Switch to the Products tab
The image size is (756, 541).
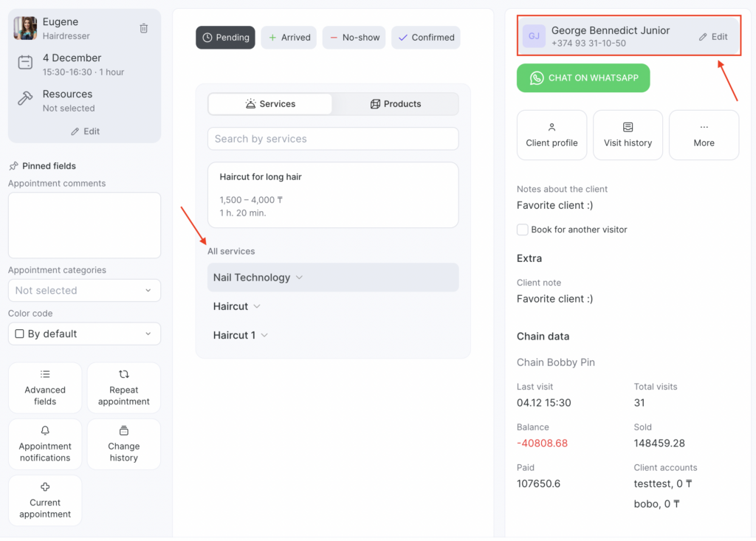[395, 104]
